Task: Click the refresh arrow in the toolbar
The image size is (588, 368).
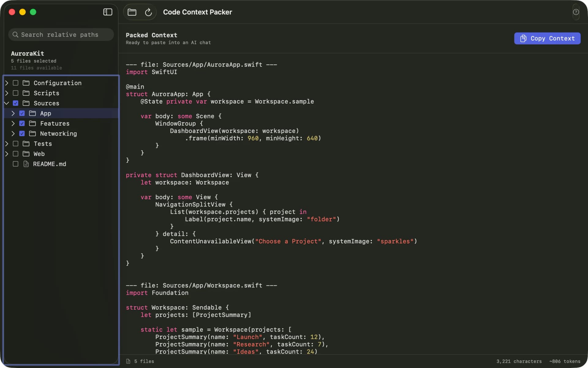Action: [148, 12]
